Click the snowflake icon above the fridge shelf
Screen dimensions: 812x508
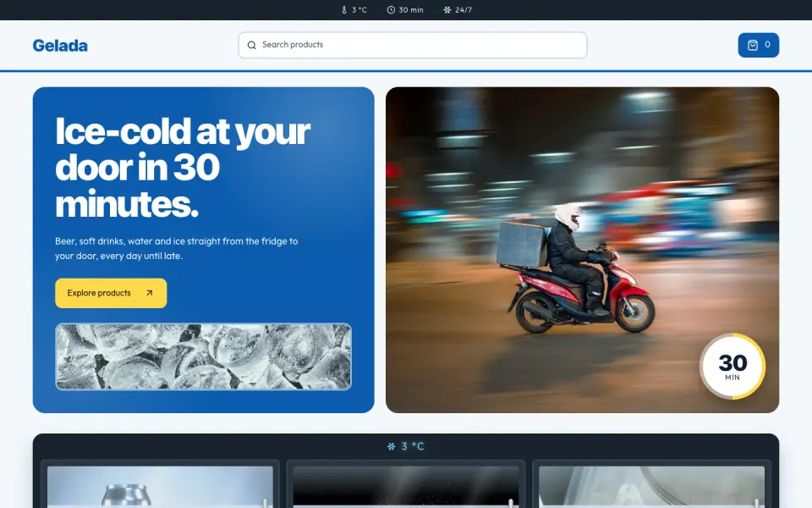point(391,446)
